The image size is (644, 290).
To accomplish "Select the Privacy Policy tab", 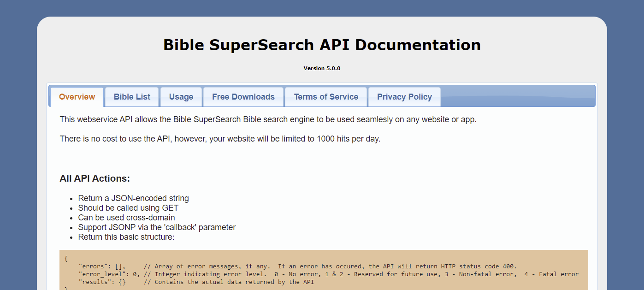I will [x=404, y=97].
